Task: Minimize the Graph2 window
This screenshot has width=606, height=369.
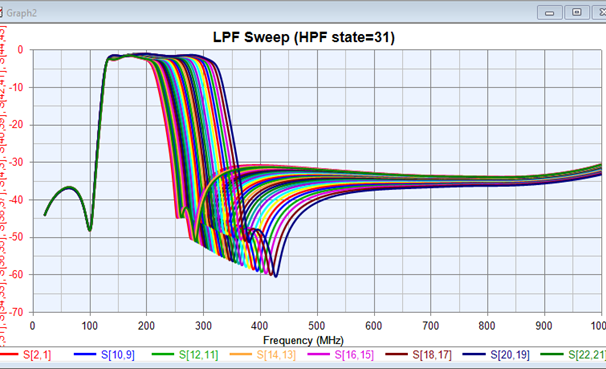Action: (x=549, y=13)
